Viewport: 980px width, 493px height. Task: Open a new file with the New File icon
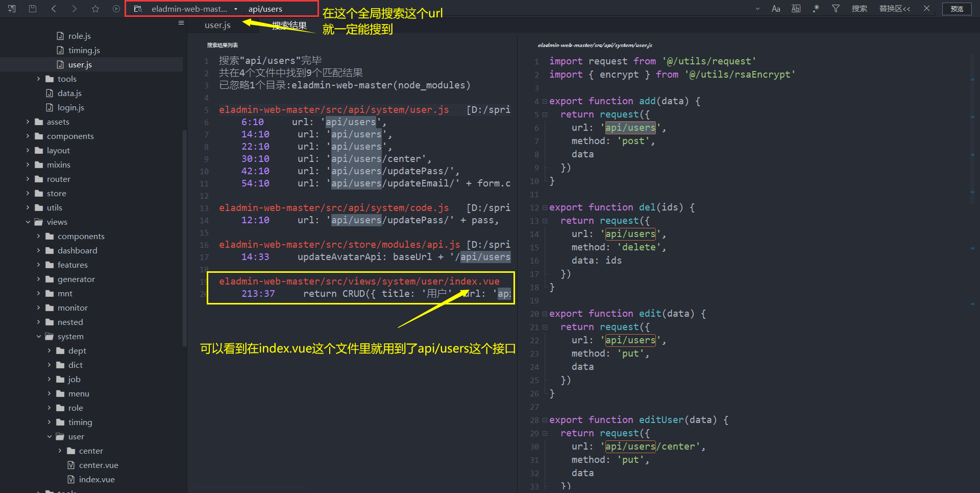click(11, 9)
